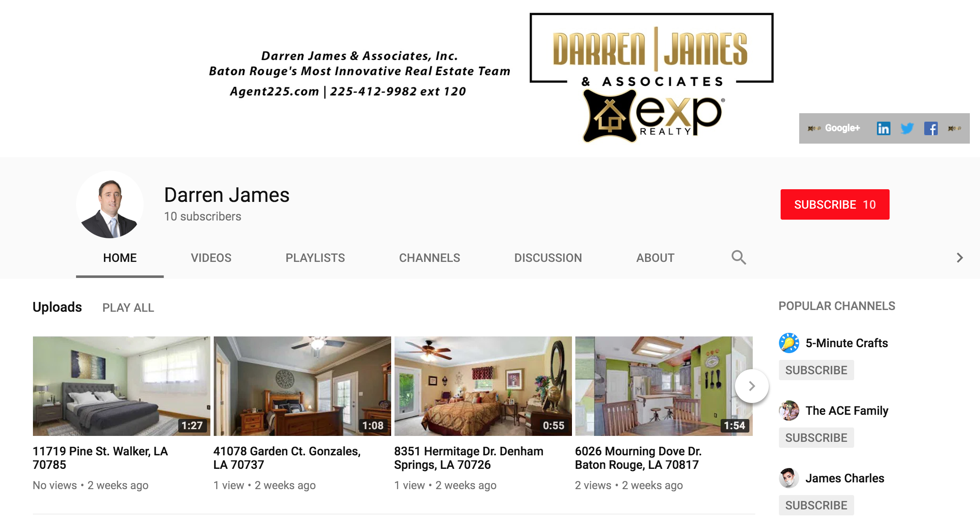Open the Facebook icon link
Viewport: 980px width, 528px height.
click(931, 128)
